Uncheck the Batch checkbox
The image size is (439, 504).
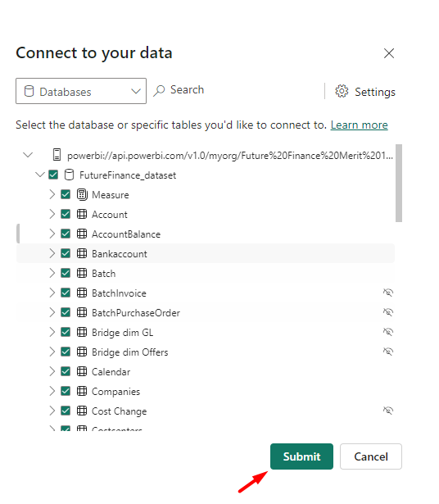coord(66,273)
